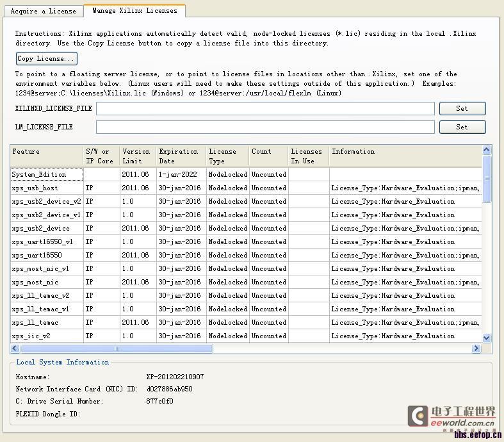This screenshot has width=504, height=442.
Task: Select the xps_usb_host feature row
Action: pos(47,188)
